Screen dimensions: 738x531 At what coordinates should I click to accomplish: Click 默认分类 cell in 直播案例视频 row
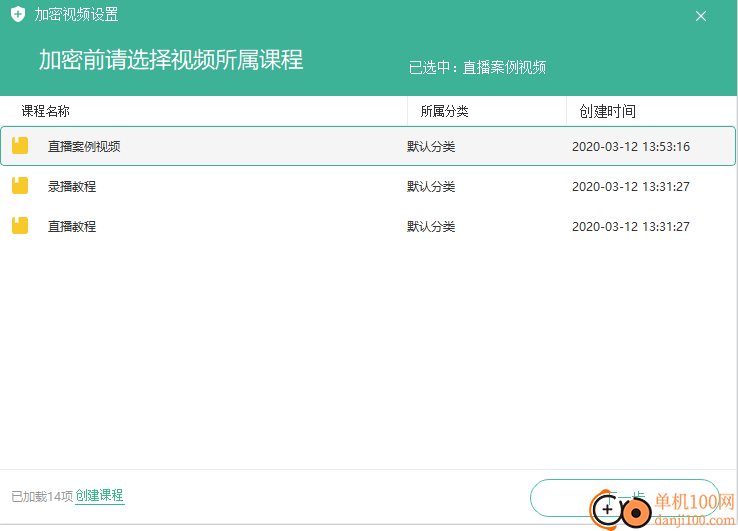coord(431,146)
